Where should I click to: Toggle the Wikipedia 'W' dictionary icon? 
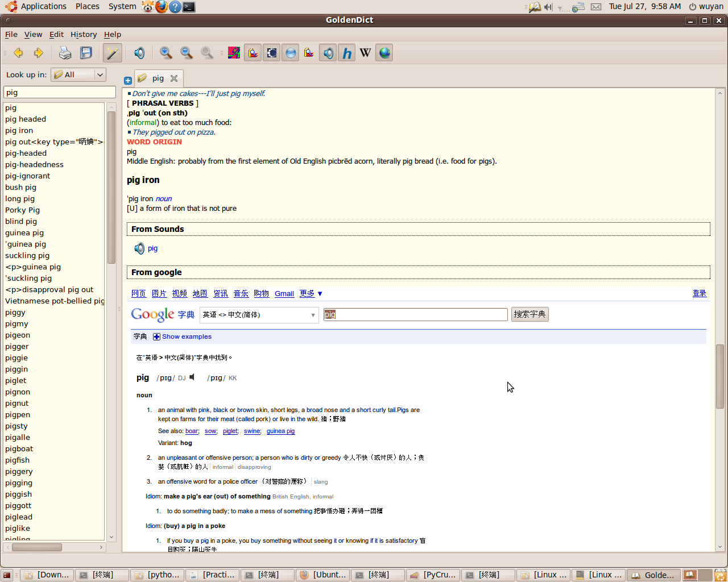tap(366, 53)
